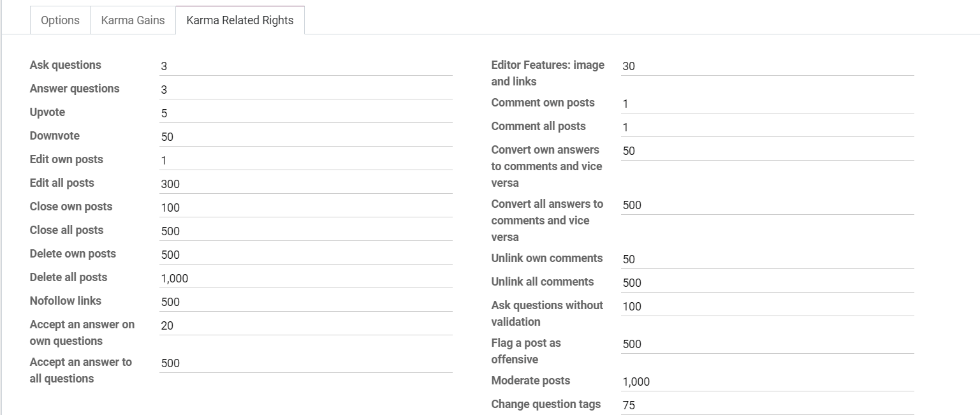
Task: Edit the Upvote karma field
Action: pyautogui.click(x=306, y=113)
